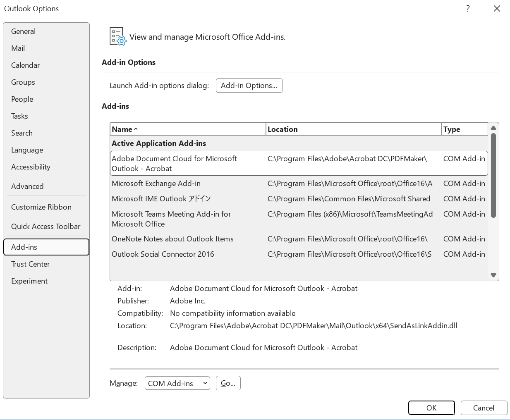Open the Trust Center category

46,264
